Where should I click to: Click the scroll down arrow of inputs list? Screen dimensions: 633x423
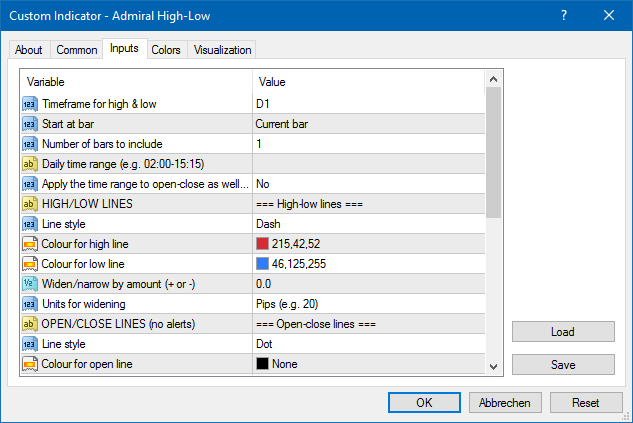coord(493,366)
